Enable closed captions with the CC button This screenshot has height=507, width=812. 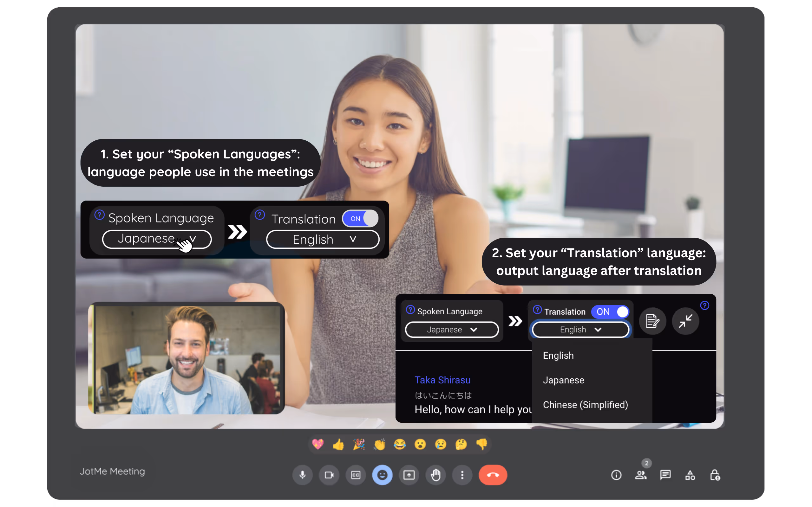pyautogui.click(x=356, y=475)
